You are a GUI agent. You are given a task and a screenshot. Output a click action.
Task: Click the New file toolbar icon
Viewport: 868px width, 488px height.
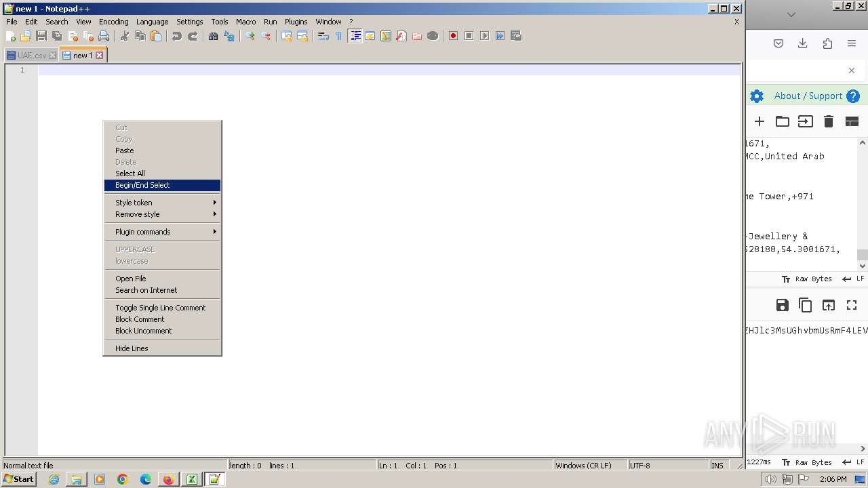coord(11,36)
